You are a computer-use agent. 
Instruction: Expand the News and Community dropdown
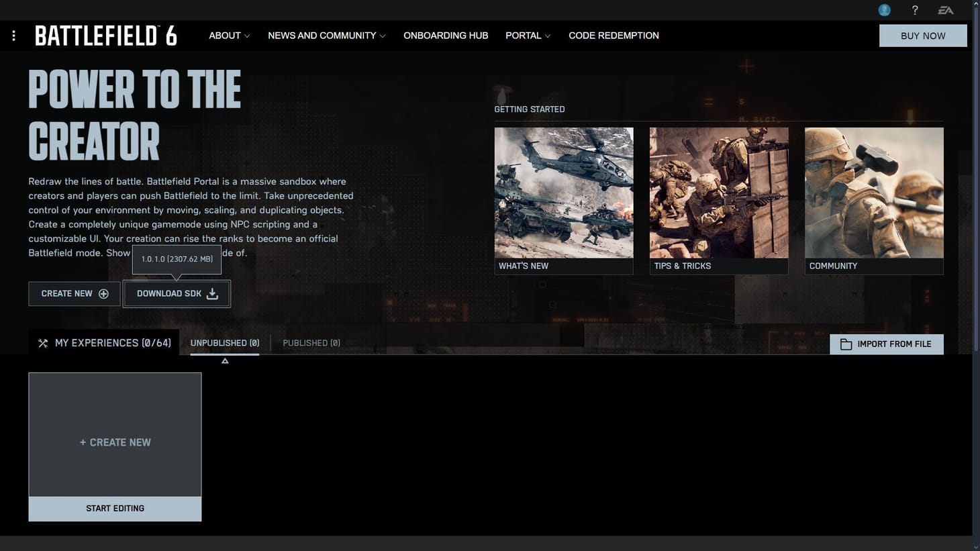click(326, 36)
